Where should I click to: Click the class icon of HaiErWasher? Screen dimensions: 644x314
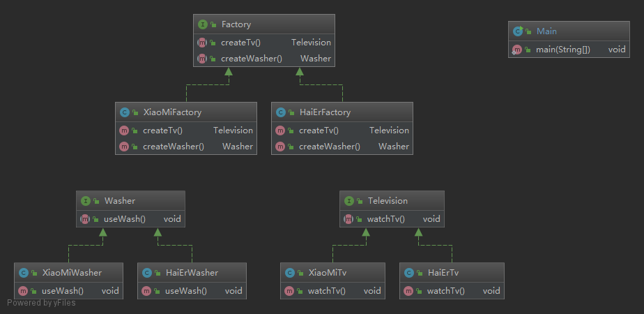tap(146, 273)
